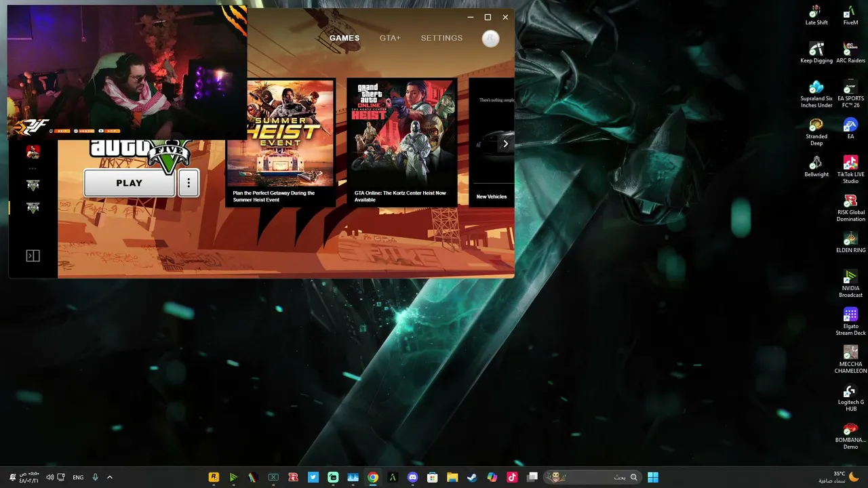Viewport: 868px width, 488px height.
Task: Open Elgato Stream Deck desktop shortcut
Action: click(x=850, y=322)
